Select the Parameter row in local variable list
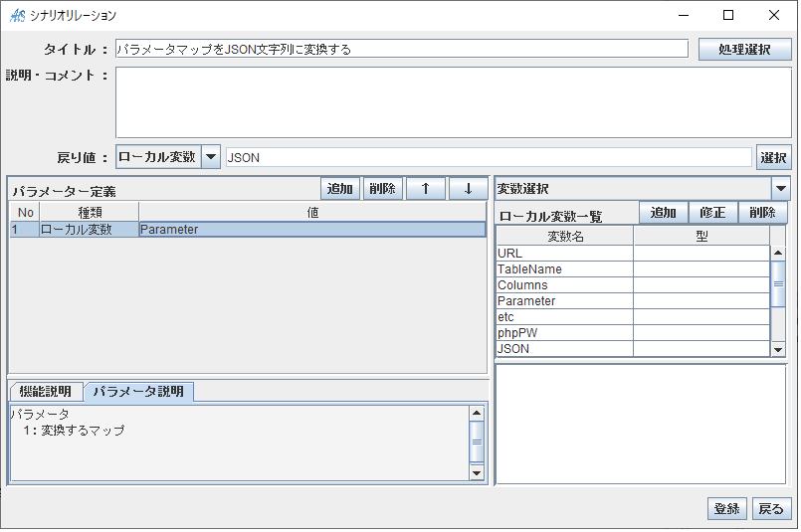 pos(633,300)
